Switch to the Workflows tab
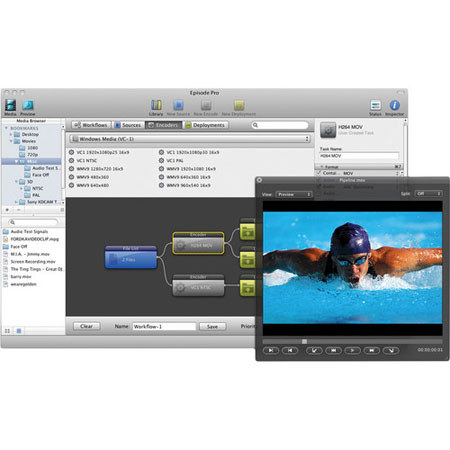This screenshot has width=450, height=450. click(x=91, y=125)
